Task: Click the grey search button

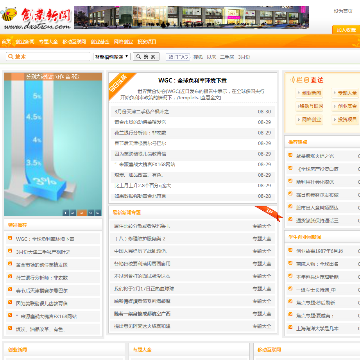Action: click(x=146, y=57)
